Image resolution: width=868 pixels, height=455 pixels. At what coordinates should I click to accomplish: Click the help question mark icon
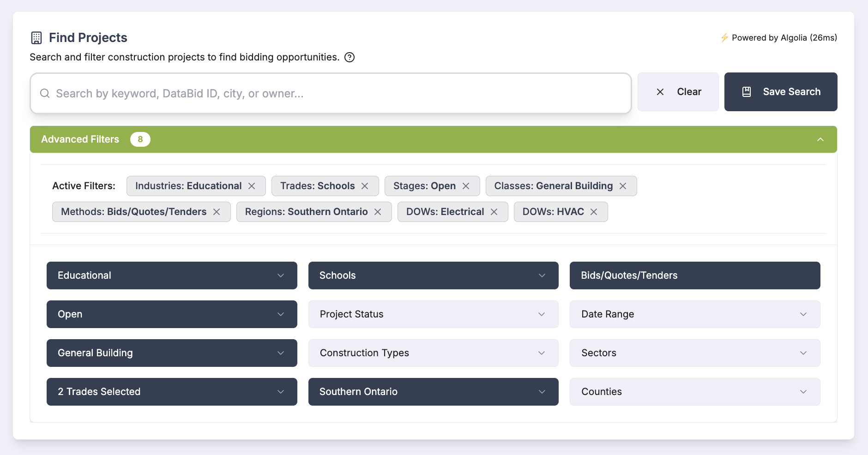point(350,57)
